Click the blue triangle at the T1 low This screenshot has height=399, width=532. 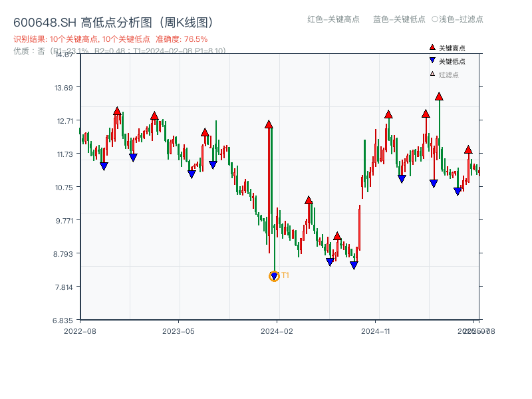(x=275, y=275)
